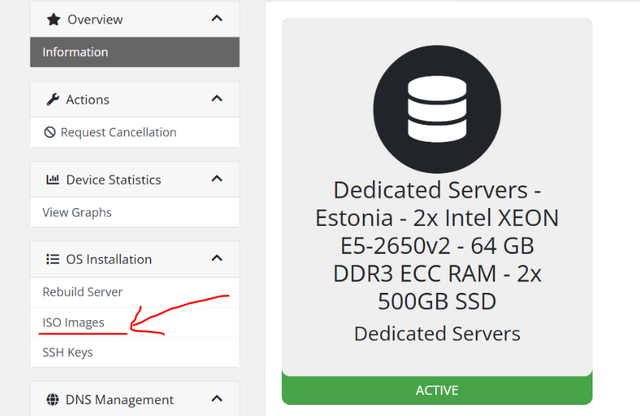Click the Request Cancellation ban icon
Viewport: 640px width, 416px height.
[50, 132]
